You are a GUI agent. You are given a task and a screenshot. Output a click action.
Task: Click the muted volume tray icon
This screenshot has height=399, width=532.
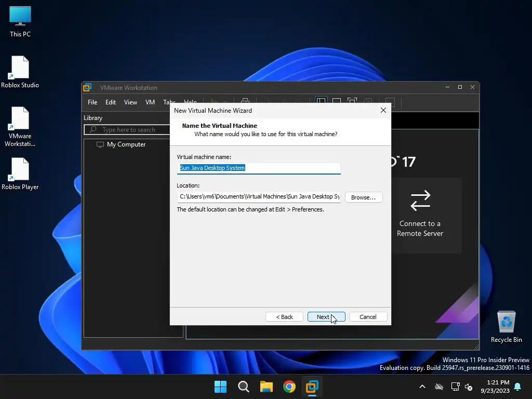[x=469, y=387]
